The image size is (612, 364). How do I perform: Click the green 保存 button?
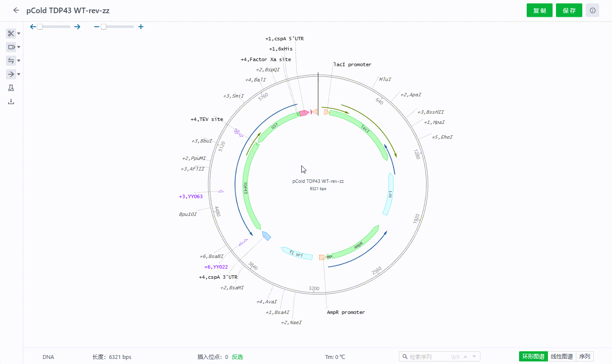569,11
